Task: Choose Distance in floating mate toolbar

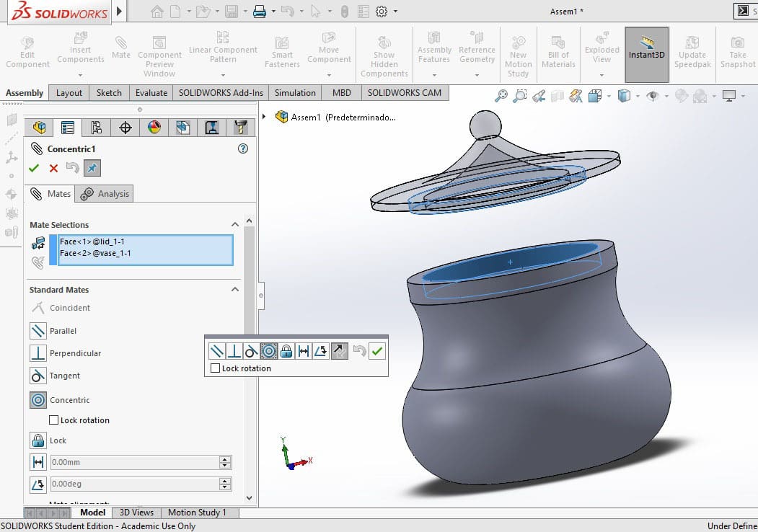Action: click(304, 351)
